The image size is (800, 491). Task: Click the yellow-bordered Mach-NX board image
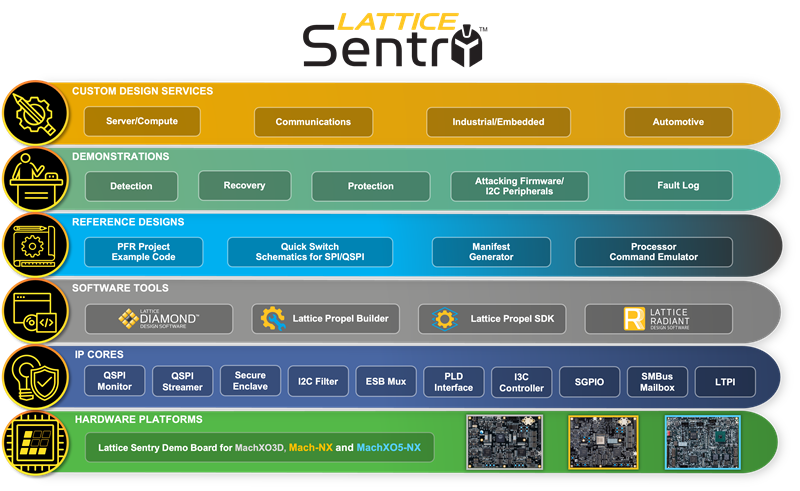tap(603, 442)
